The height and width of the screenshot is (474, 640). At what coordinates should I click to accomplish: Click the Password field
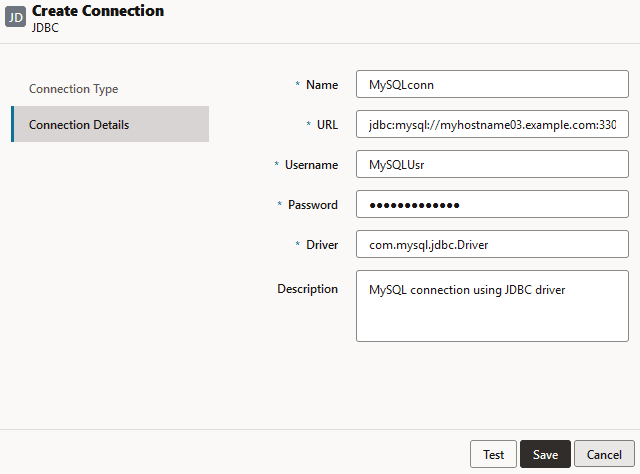point(492,204)
